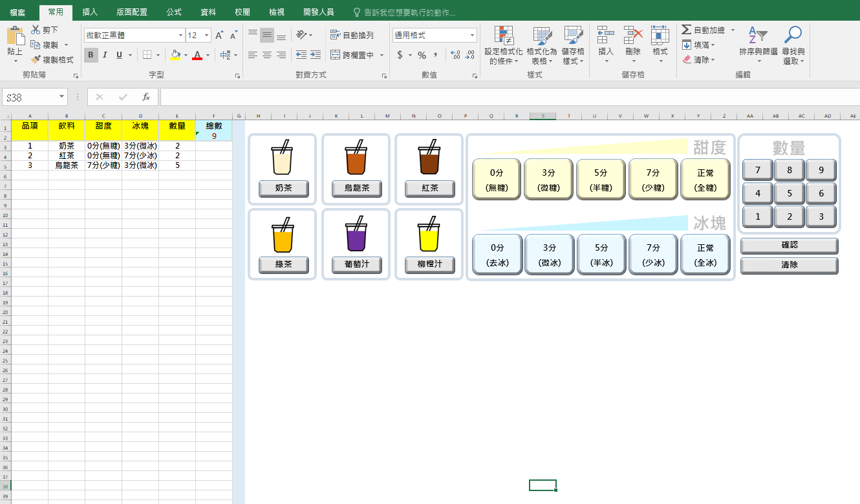The height and width of the screenshot is (504, 860).
Task: Select ice level 0分(去冰) button
Action: [x=497, y=255]
